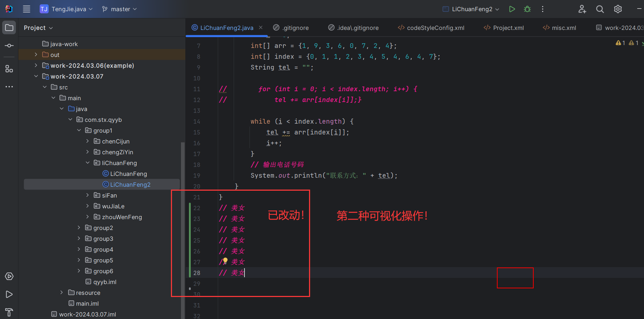This screenshot has height=319, width=644.
Task: Collapse the main folder
Action: [x=53, y=98]
